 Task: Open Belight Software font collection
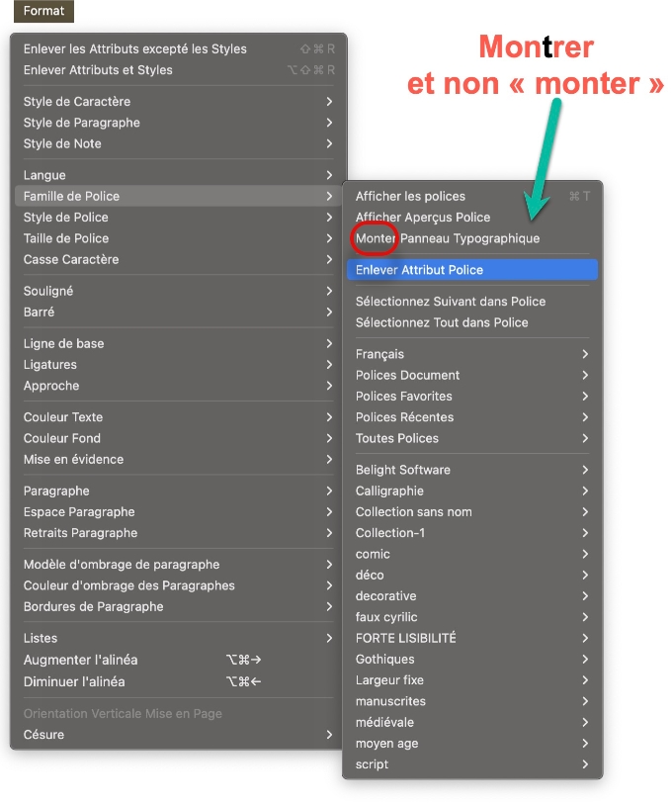click(x=472, y=470)
